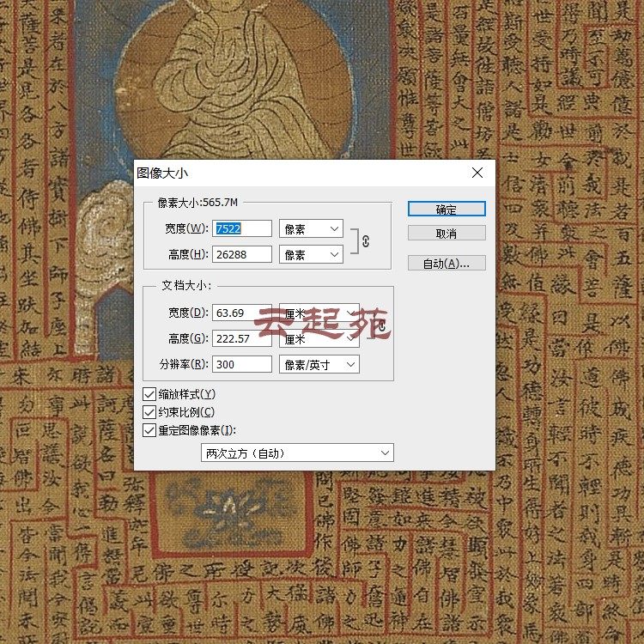Screen dimensions: 644x644
Task: Open the 像素/英寸 resolution unit dropdown
Action: tap(319, 364)
